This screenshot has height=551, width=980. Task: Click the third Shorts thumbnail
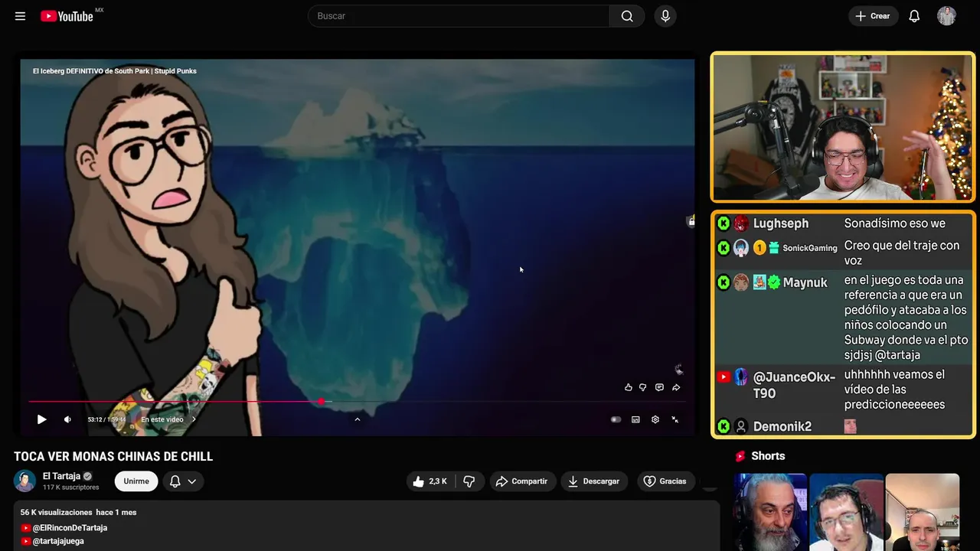(x=922, y=512)
